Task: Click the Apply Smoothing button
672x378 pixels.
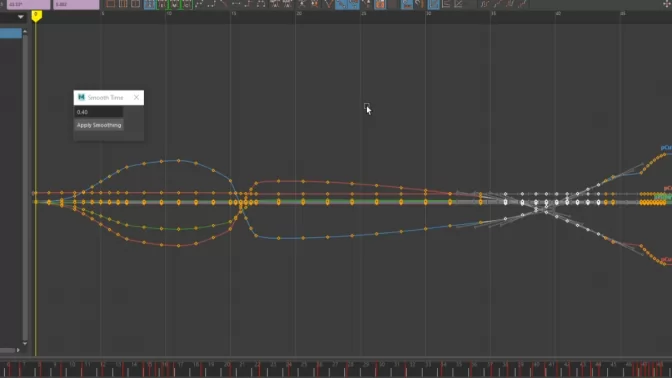Action: (99, 125)
